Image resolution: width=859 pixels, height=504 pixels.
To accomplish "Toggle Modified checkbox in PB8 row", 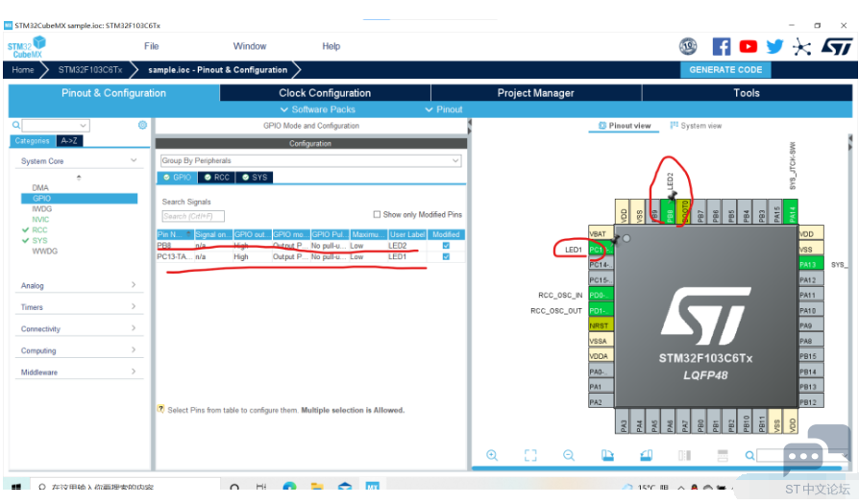I will click(446, 246).
